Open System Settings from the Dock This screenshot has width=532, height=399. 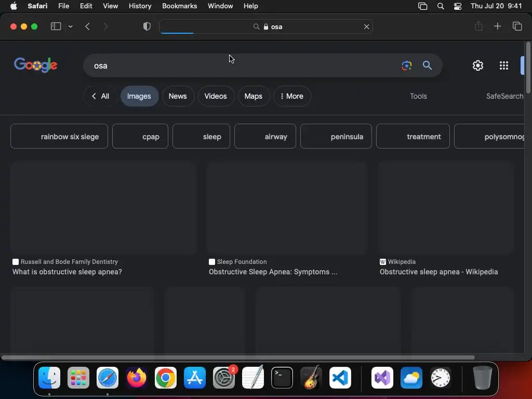[224, 378]
